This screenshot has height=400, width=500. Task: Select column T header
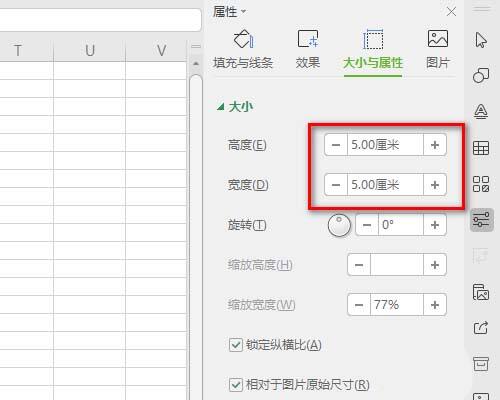tap(18, 51)
